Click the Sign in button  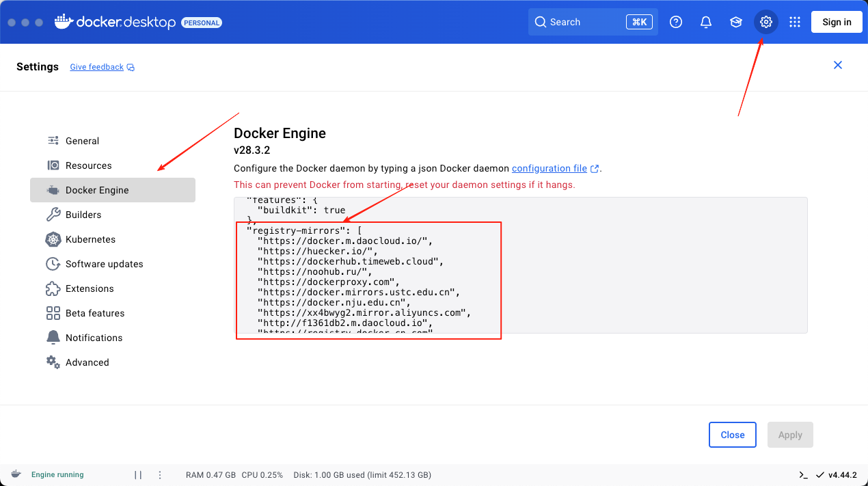coord(837,22)
